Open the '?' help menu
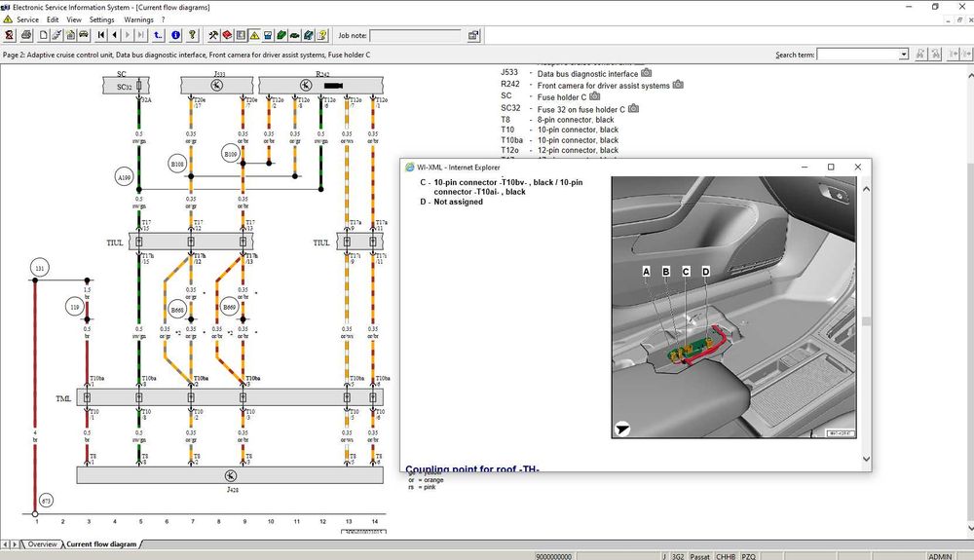The image size is (974, 560). point(163,19)
